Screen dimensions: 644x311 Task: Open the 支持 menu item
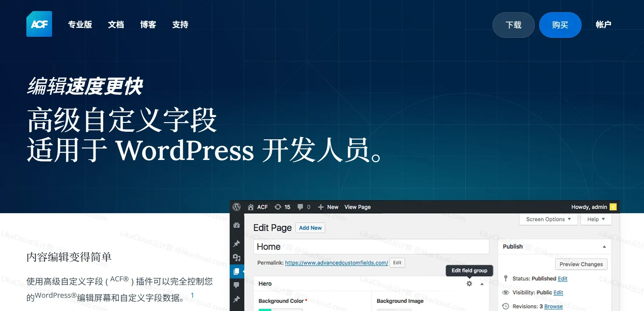click(x=180, y=25)
